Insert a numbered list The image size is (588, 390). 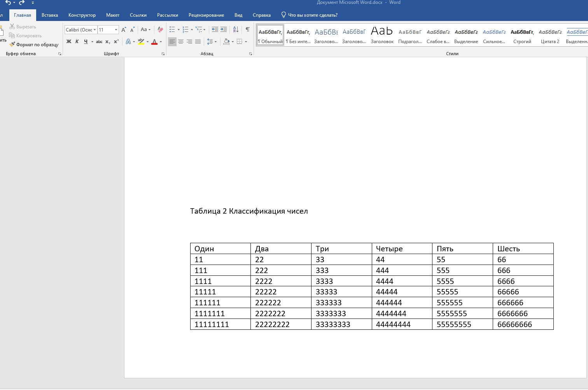pos(185,30)
